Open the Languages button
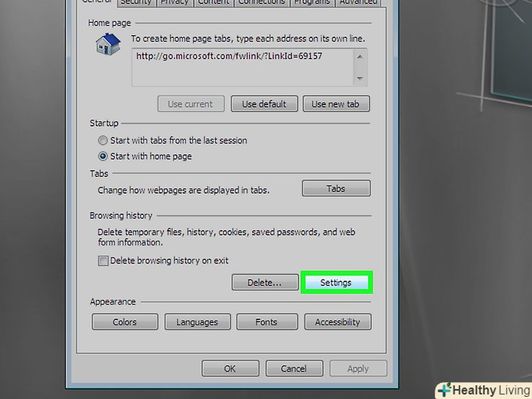The width and height of the screenshot is (532, 399). [x=197, y=322]
